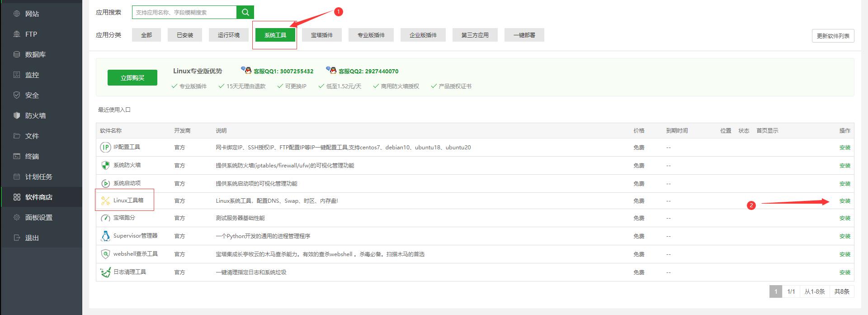Click the 系统防火墙 shield icon
Viewport: 868px width, 315px height.
[105, 165]
